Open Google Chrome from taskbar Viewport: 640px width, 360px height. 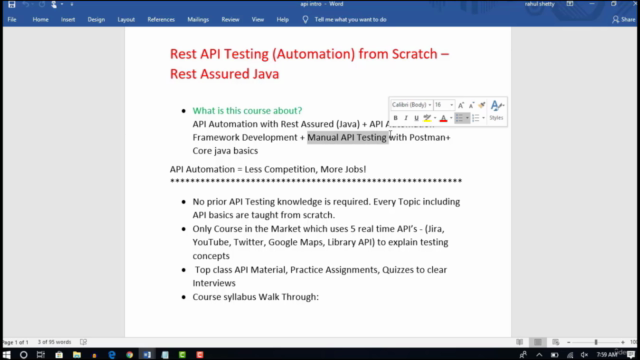pos(129,355)
